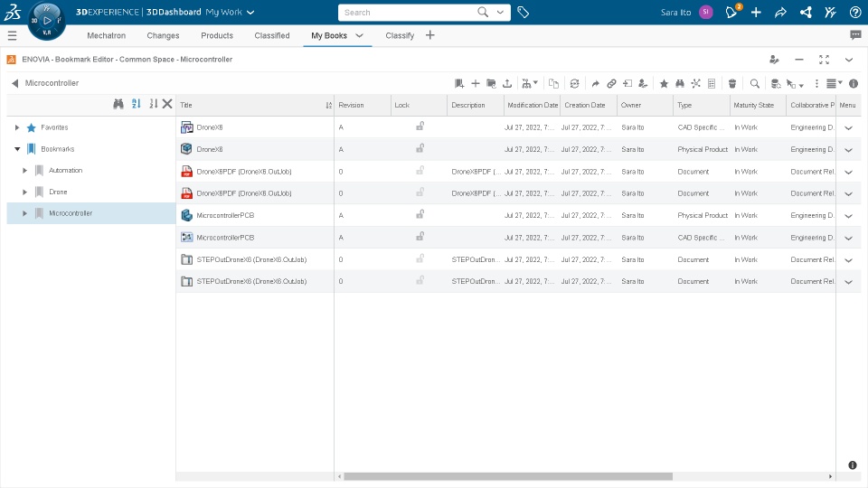Click the star favorite toolbar icon
Image resolution: width=868 pixels, height=488 pixels.
tap(664, 83)
